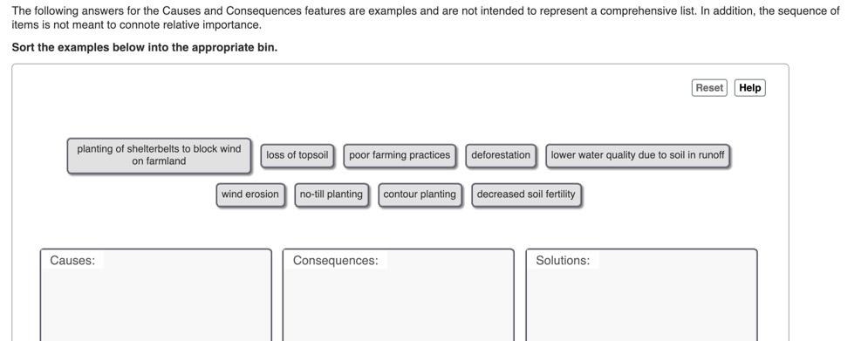Select the 'planting of shelterbelts' item
868x341 pixels.
coord(159,155)
